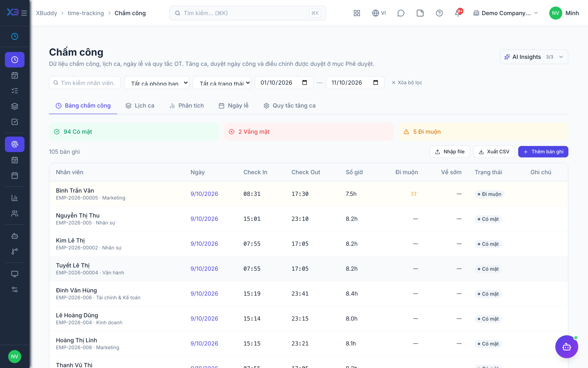
Task: Open date picker for 11/10/2026
Action: coord(376,83)
